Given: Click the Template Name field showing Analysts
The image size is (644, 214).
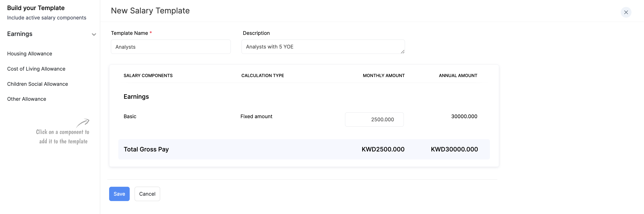Looking at the screenshot, I should pyautogui.click(x=171, y=47).
